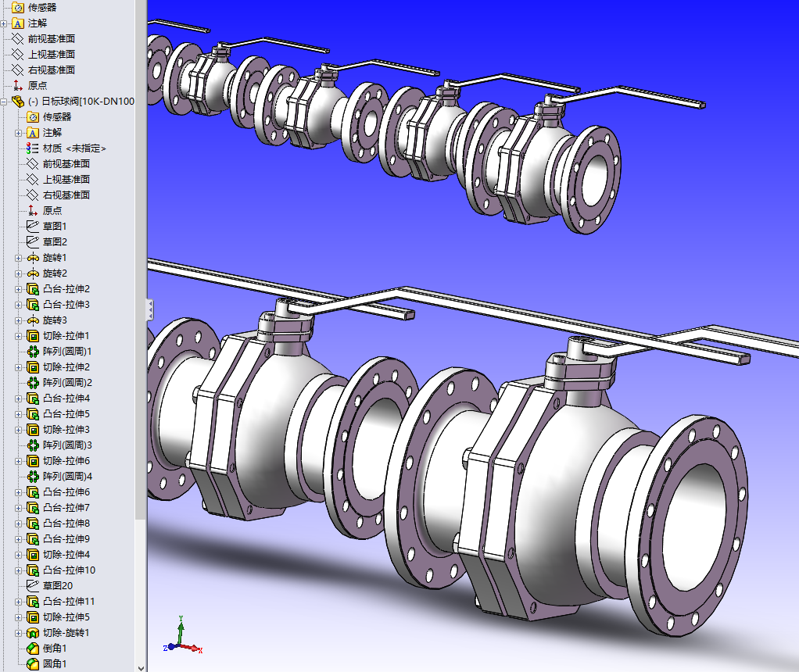Viewport: 799px width, 672px height.
Task: Click the XYZ orientation triad
Action: coord(182,636)
